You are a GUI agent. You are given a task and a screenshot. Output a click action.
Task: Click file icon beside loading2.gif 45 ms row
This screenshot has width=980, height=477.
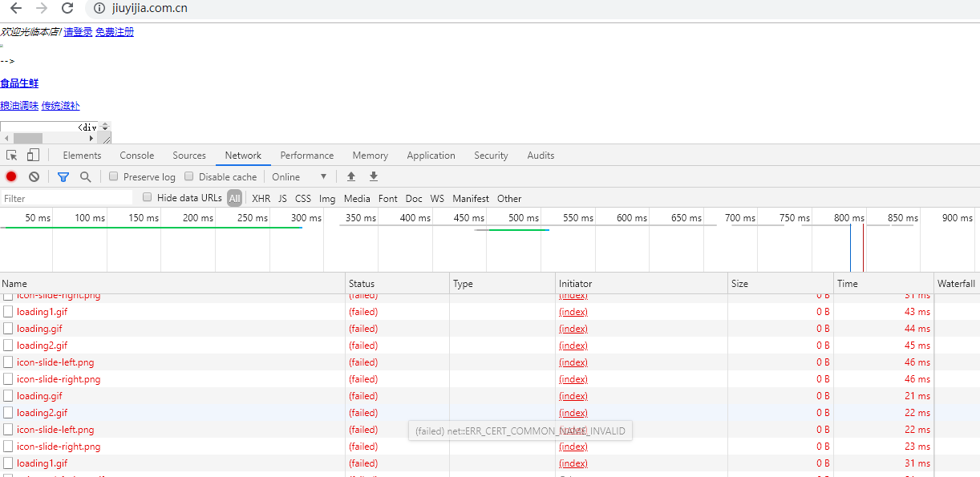(x=8, y=346)
